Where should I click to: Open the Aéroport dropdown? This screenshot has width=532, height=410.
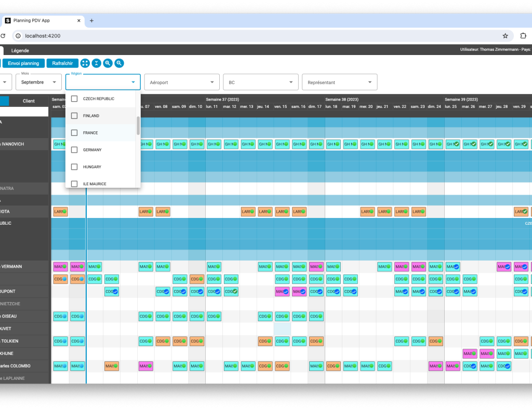point(181,82)
